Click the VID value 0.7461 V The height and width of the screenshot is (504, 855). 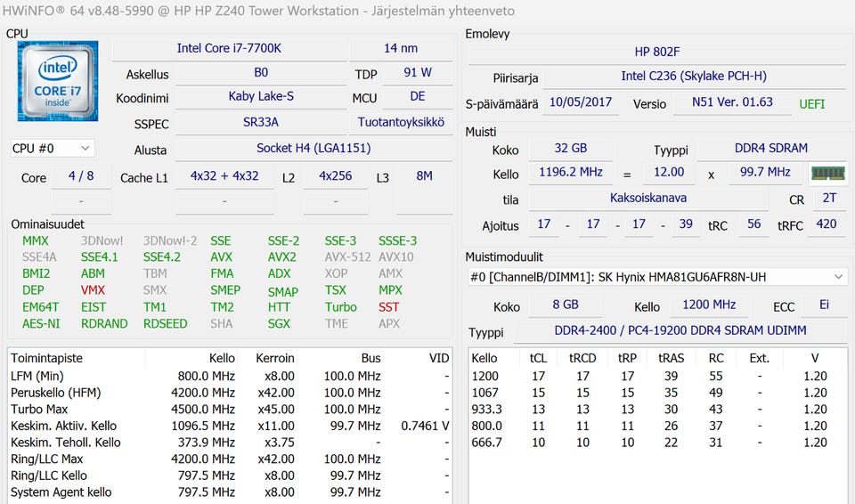click(x=425, y=426)
